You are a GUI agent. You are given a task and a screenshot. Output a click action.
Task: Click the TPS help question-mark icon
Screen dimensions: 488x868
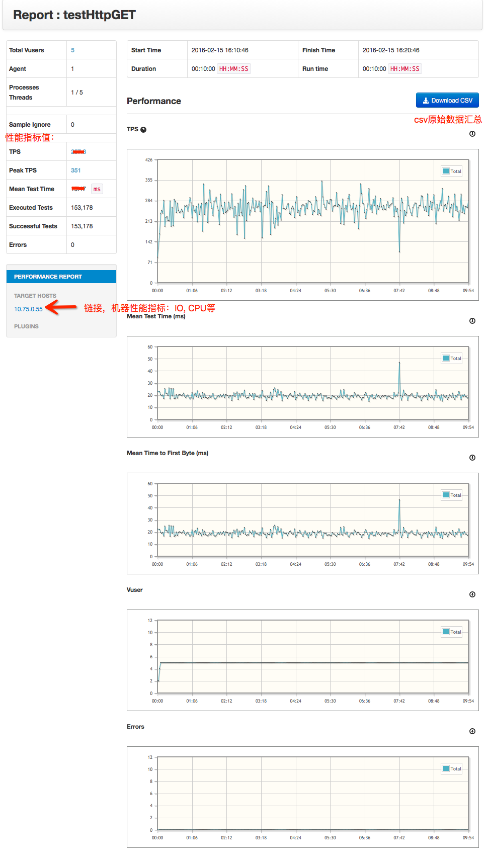(x=143, y=130)
